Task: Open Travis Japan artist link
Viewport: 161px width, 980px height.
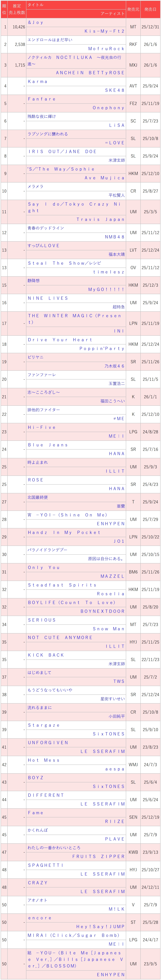Action: [100, 219]
